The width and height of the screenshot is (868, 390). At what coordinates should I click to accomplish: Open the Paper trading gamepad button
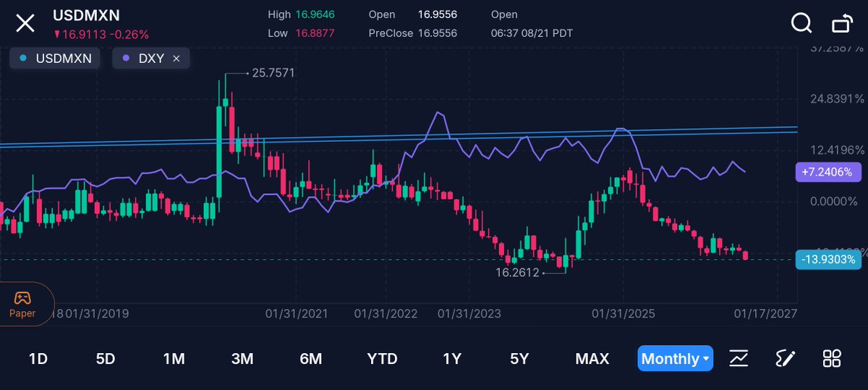pyautogui.click(x=23, y=304)
